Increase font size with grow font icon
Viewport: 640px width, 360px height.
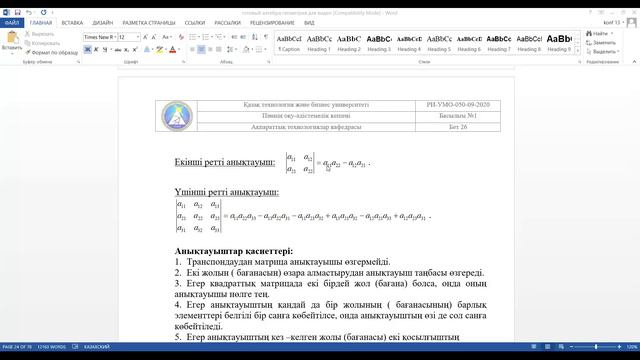[x=145, y=37]
